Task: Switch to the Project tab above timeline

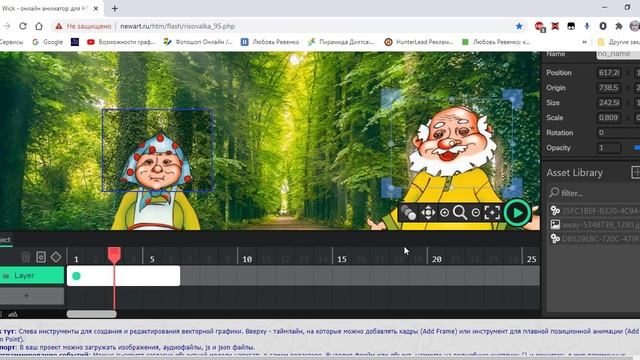Action: coord(6,240)
